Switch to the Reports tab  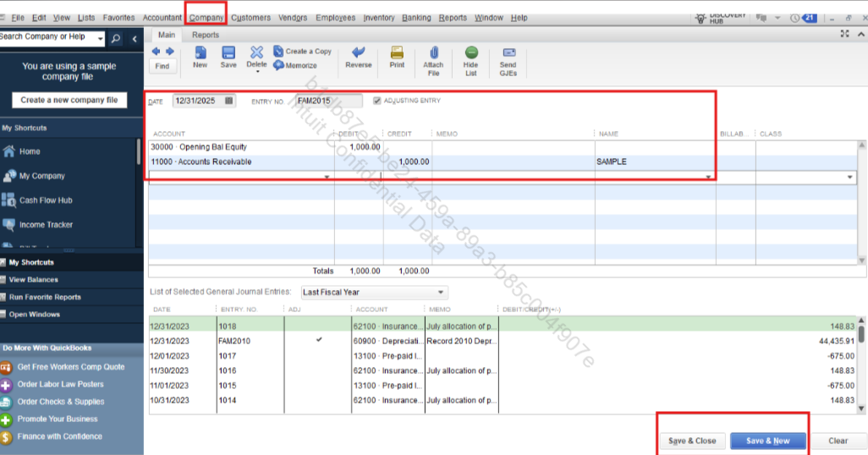[205, 35]
